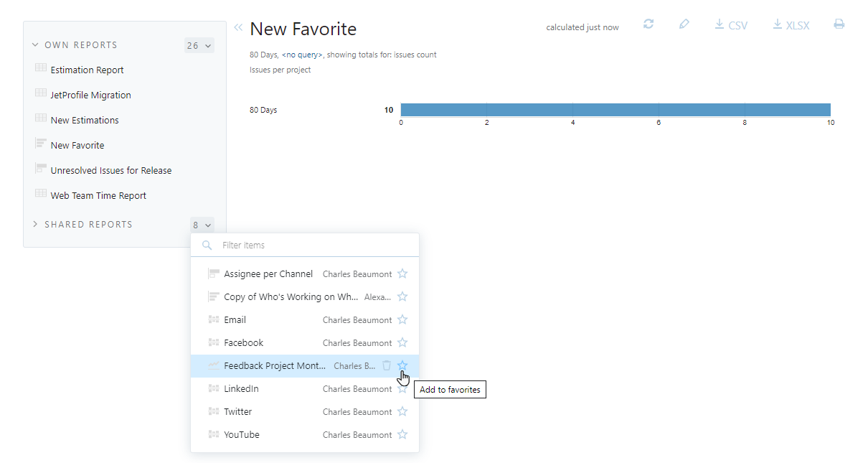The width and height of the screenshot is (868, 463).
Task: Toggle favorite star for YouTube report
Action: (x=402, y=434)
